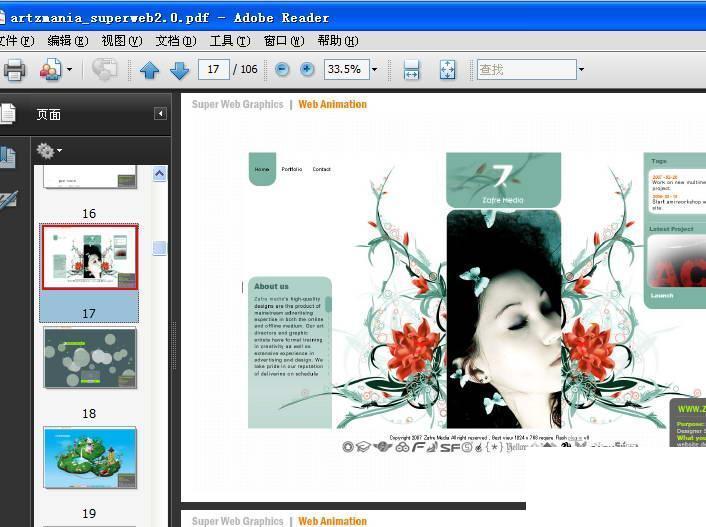
Task: Open the 窗口(W) menu
Action: (x=284, y=41)
